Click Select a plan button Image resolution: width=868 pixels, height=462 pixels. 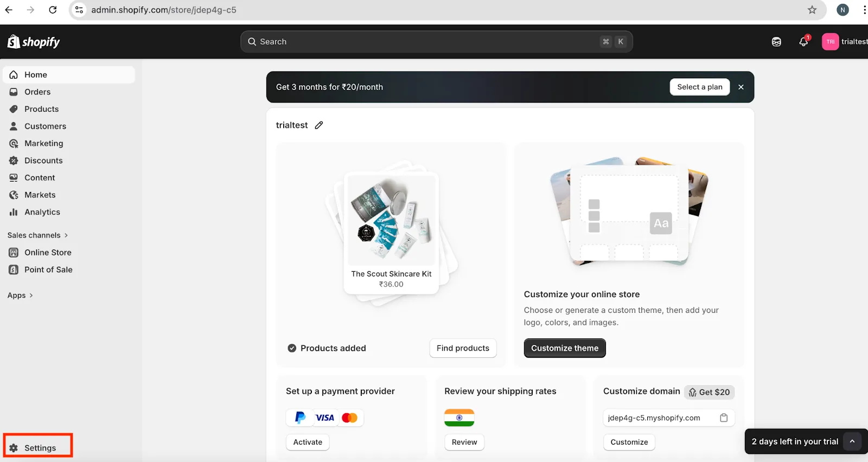700,87
